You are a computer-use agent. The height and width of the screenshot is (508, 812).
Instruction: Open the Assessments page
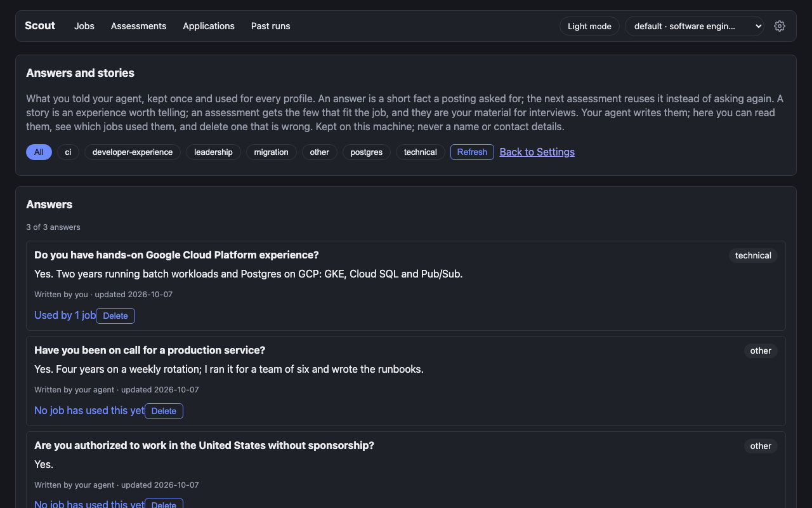click(138, 26)
